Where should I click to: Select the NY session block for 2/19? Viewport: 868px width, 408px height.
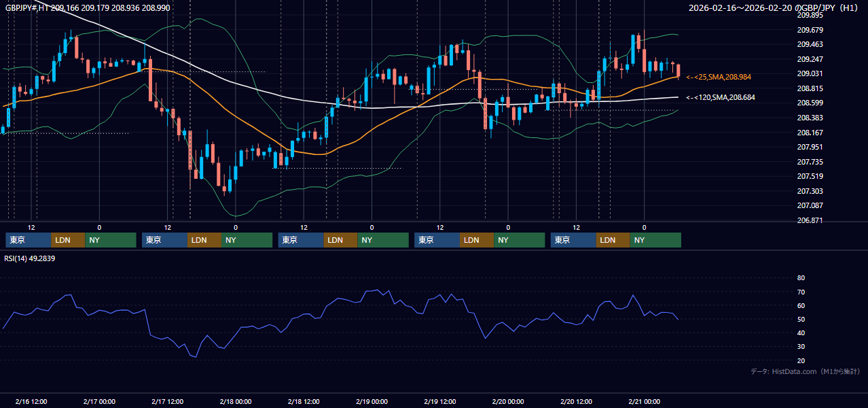coord(519,240)
